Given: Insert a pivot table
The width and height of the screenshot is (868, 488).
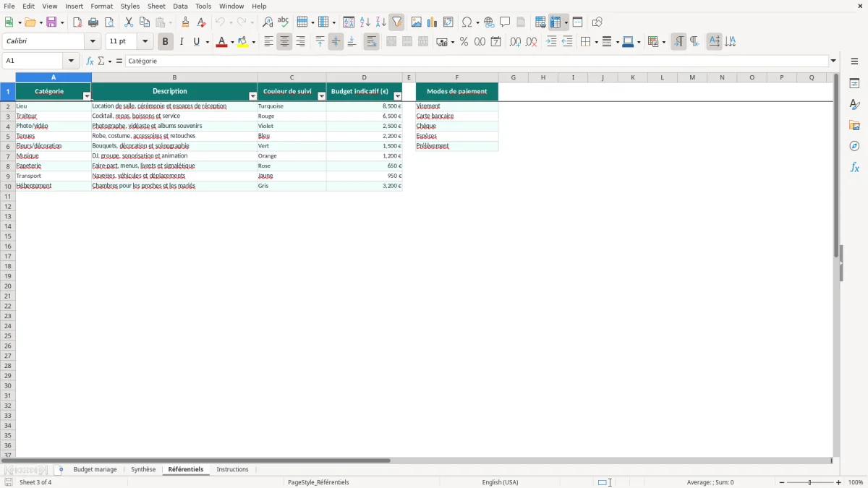Looking at the screenshot, I should click(x=448, y=22).
